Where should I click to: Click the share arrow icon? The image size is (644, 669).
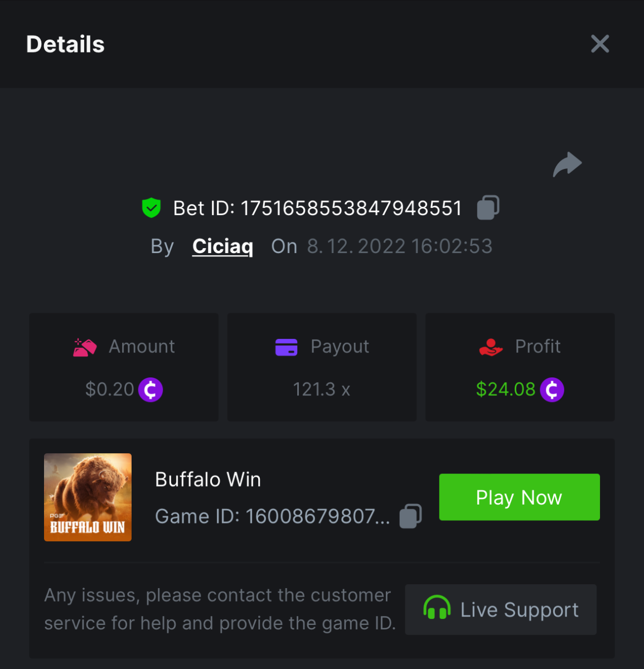coord(567,165)
